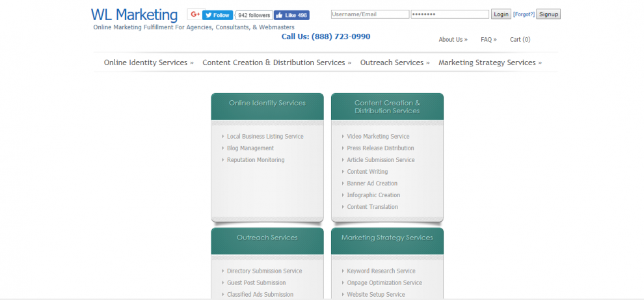This screenshot has height=300, width=644.
Task: Open the About Us menu
Action: click(453, 40)
